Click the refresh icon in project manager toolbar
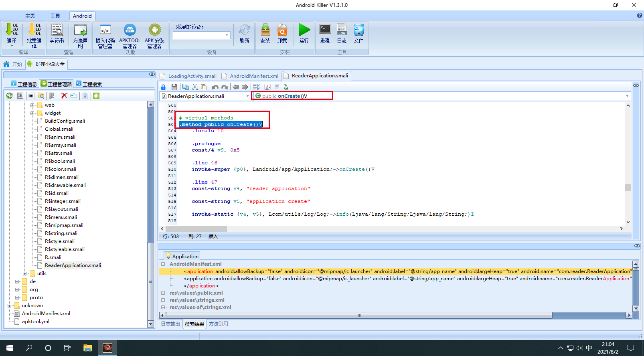Viewport: 644px width, 356px height. point(9,96)
